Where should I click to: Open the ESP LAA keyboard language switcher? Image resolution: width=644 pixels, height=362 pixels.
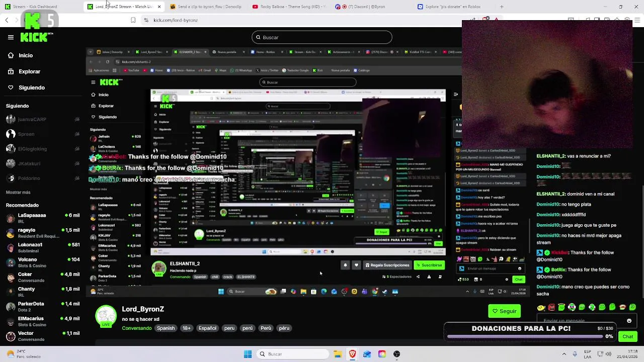(588, 354)
